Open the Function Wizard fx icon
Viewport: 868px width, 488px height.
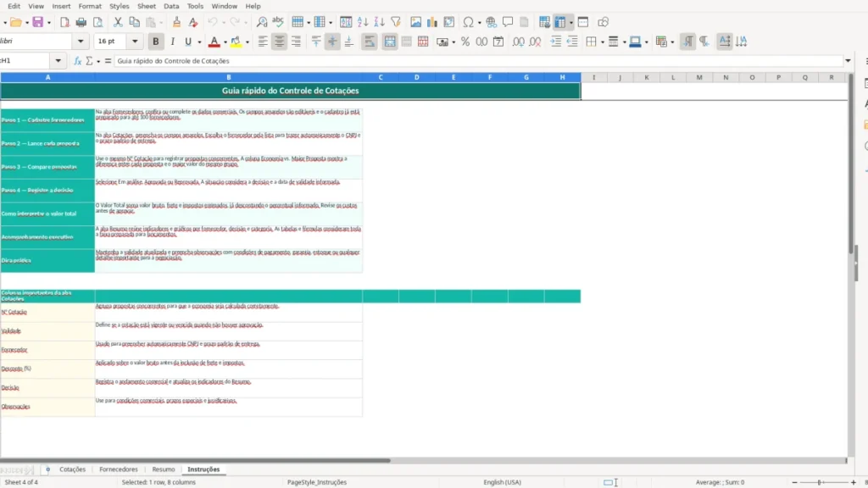(77, 61)
